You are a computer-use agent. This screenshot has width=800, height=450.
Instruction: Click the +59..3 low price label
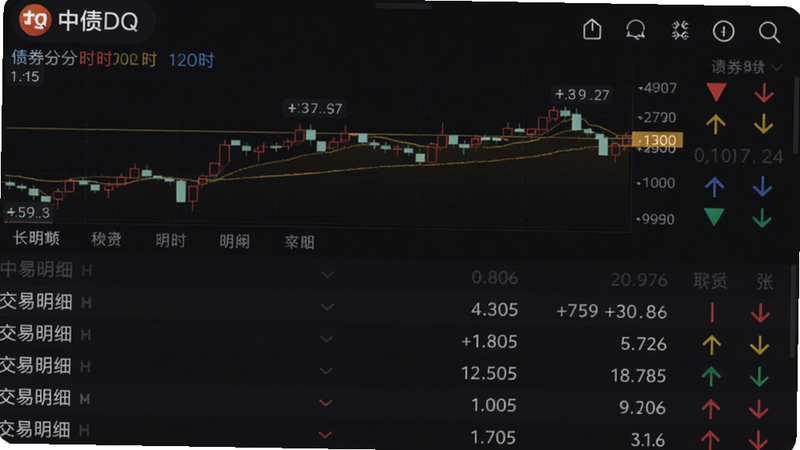click(x=28, y=212)
